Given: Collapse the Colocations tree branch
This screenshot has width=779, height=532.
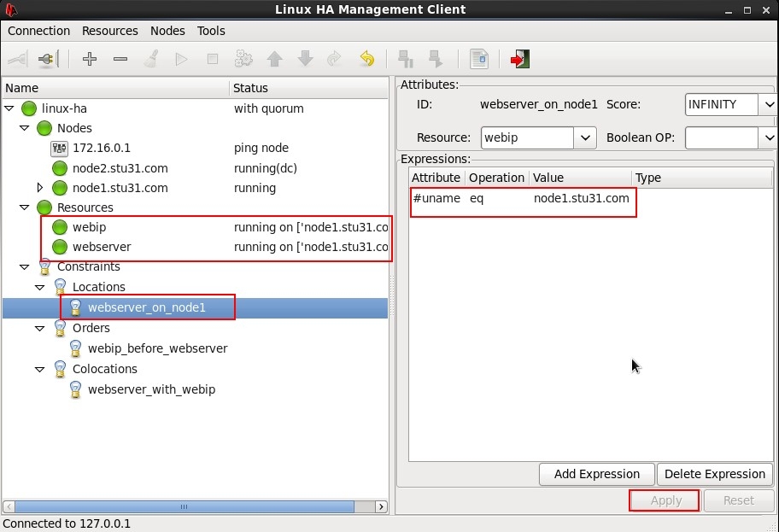Looking at the screenshot, I should point(40,370).
